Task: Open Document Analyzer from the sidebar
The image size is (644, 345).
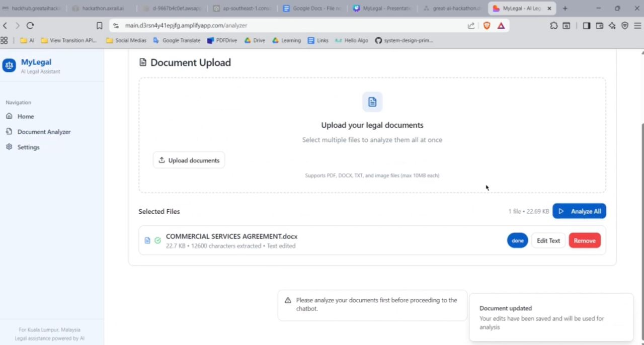Action: (x=44, y=131)
